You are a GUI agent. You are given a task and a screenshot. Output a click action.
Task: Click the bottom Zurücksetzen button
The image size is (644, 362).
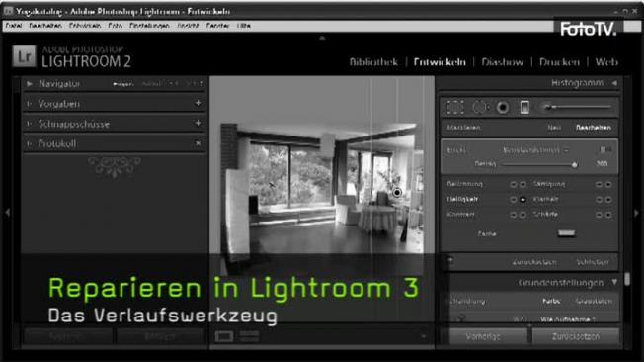pos(576,336)
